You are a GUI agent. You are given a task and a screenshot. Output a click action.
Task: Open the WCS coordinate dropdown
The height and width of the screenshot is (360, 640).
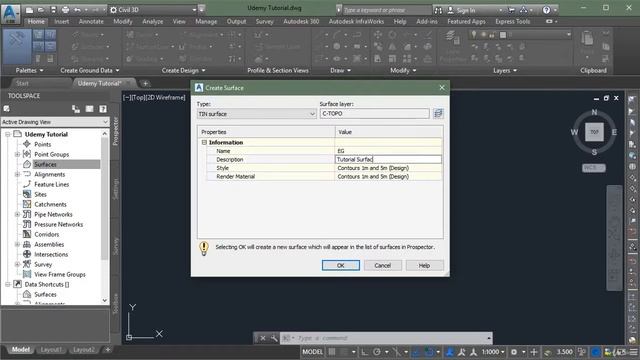(x=593, y=168)
